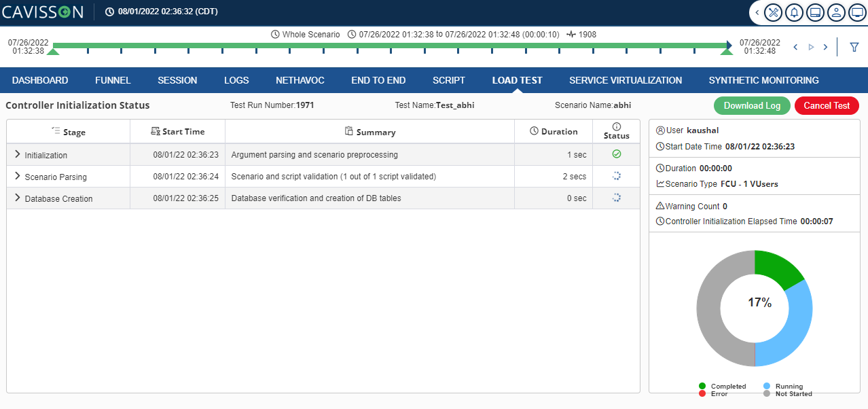Click the Start Time column header
Viewport: 868px width, 409px height.
(x=178, y=132)
